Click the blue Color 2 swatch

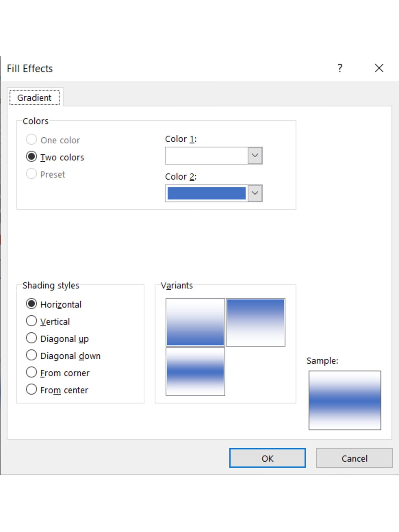pos(206,193)
